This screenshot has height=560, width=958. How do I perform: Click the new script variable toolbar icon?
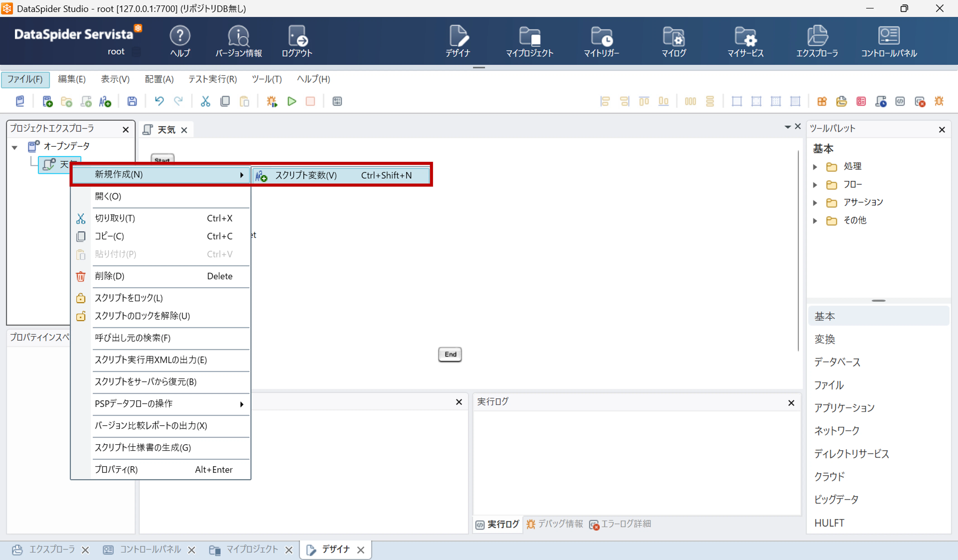(x=105, y=101)
